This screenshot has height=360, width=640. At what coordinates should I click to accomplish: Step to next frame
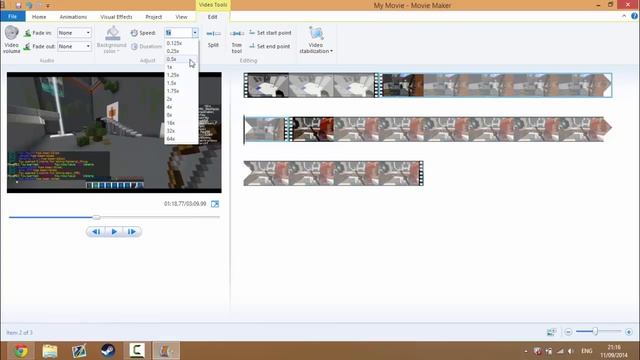point(132,232)
